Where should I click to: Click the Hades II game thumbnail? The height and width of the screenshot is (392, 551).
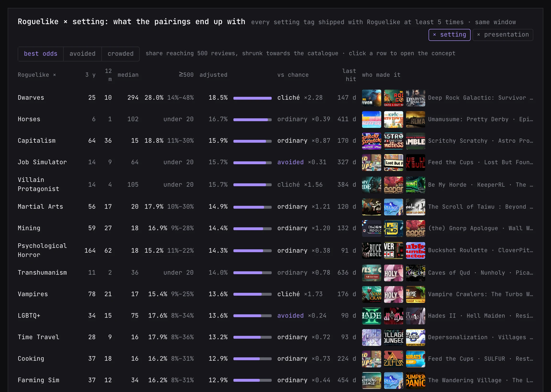pos(371,316)
